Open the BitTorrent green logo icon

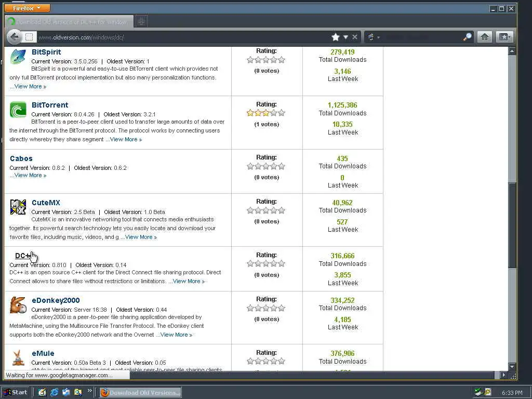click(18, 110)
